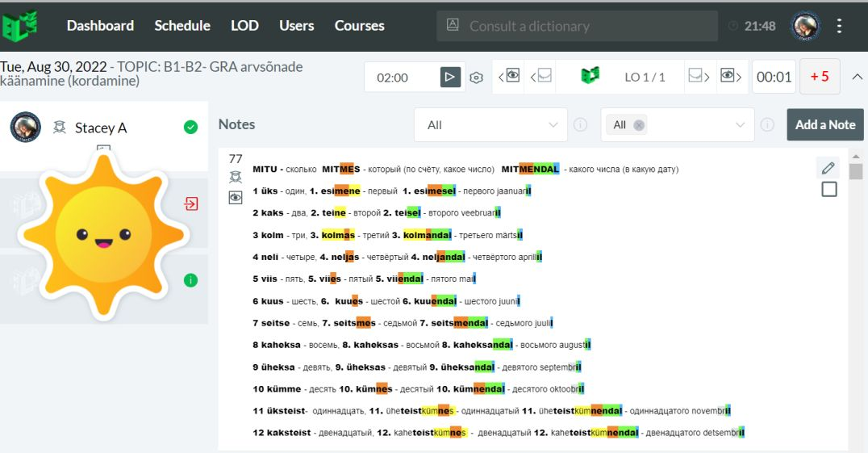Open the Dashboard menu item
This screenshot has width=868, height=453.
click(x=100, y=26)
